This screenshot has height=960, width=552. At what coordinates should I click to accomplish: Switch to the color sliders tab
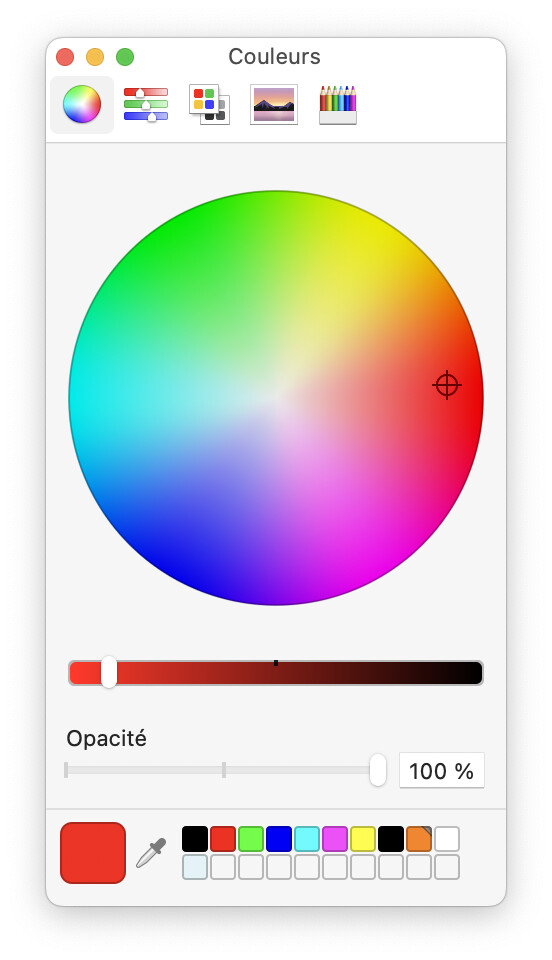pos(146,104)
